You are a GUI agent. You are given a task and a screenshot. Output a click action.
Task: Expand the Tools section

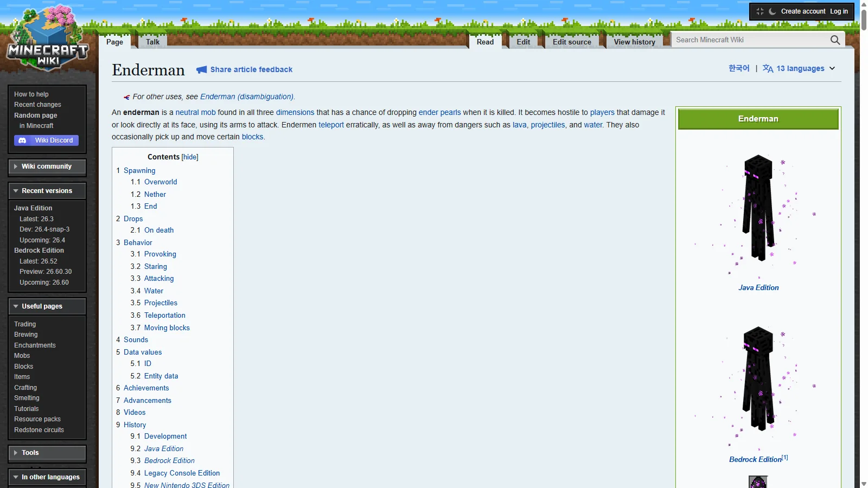click(x=47, y=453)
